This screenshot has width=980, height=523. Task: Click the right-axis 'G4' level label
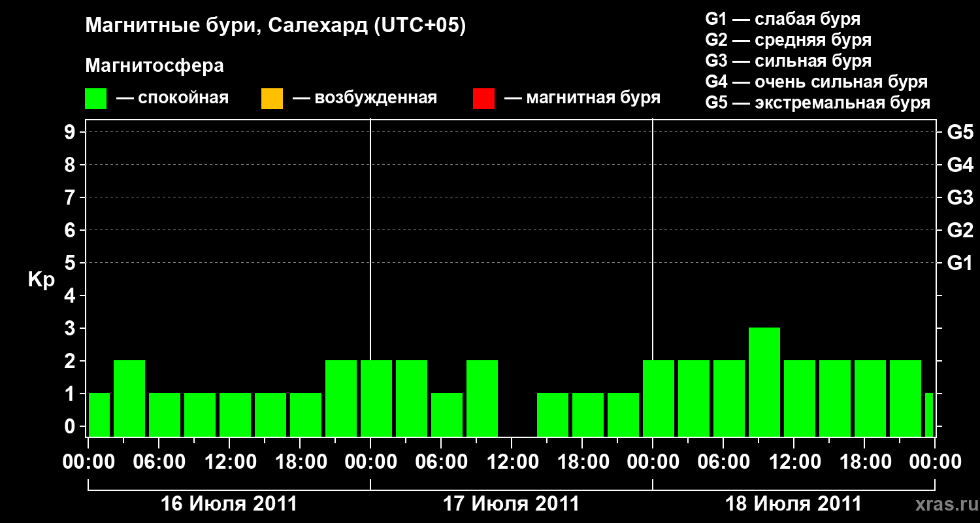point(960,165)
